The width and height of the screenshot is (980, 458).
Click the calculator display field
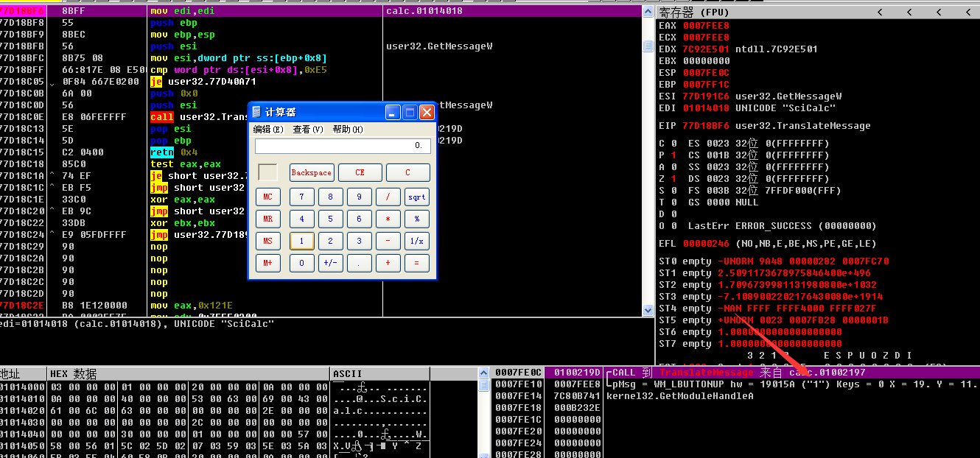[342, 146]
